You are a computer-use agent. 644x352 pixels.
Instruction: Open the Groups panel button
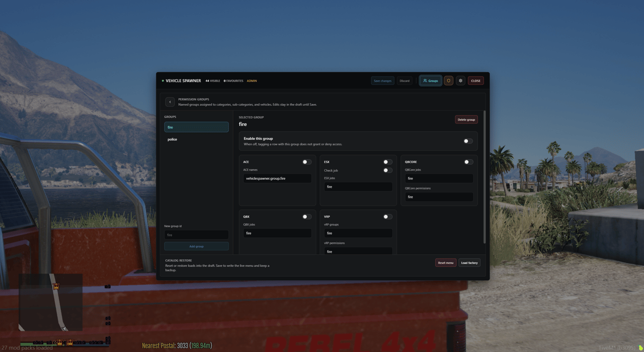tap(431, 81)
